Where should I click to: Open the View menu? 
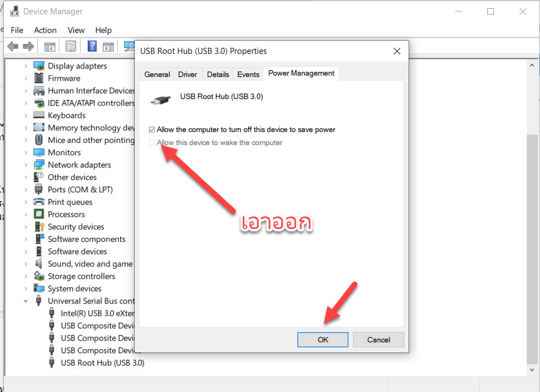(x=76, y=30)
